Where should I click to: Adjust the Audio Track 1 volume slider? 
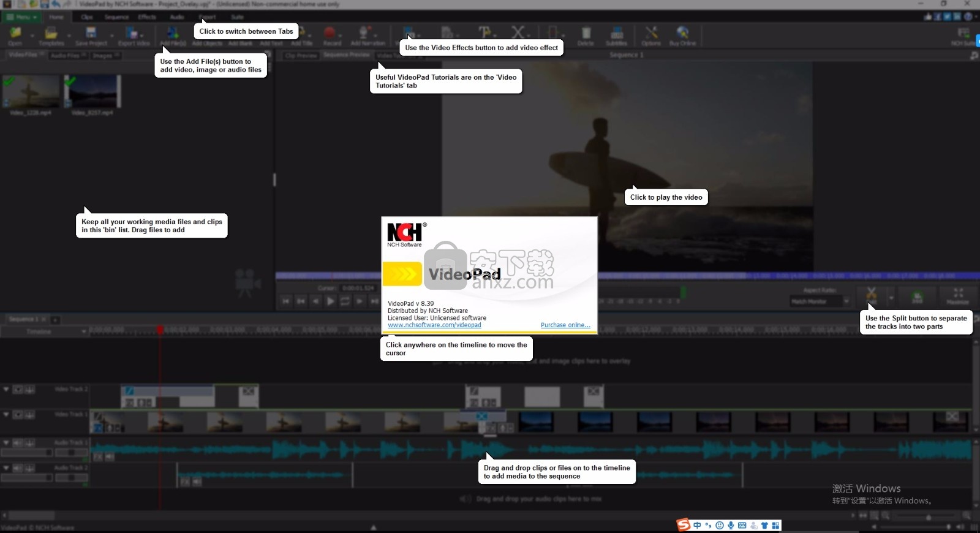tap(26, 453)
